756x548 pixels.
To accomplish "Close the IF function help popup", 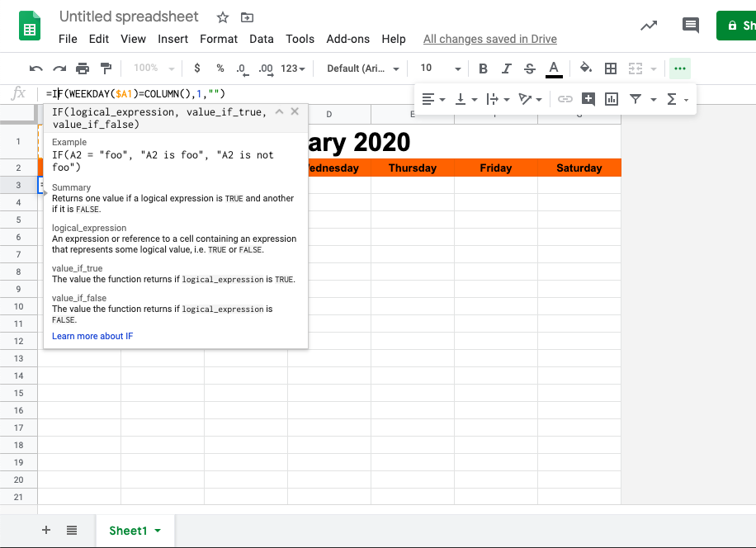I will (295, 111).
